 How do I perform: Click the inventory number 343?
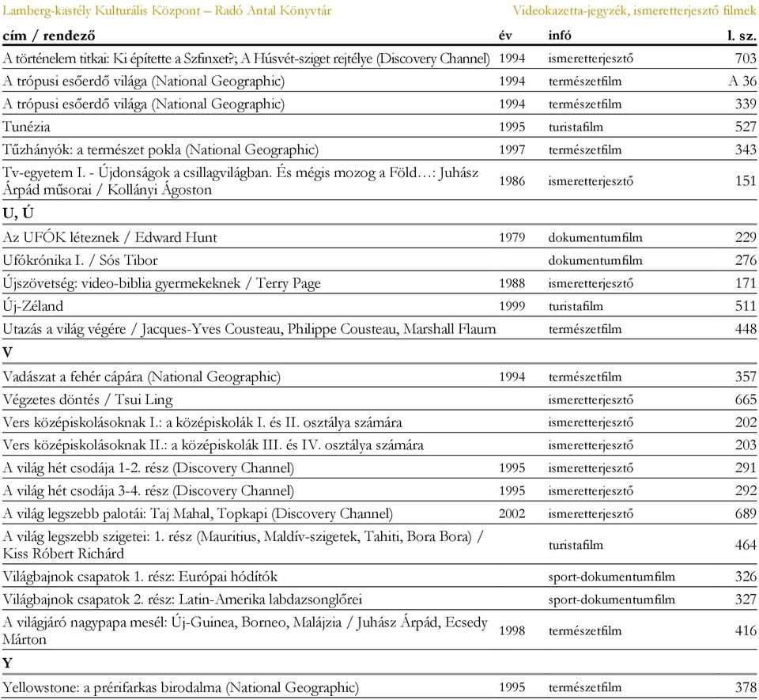pos(746,149)
